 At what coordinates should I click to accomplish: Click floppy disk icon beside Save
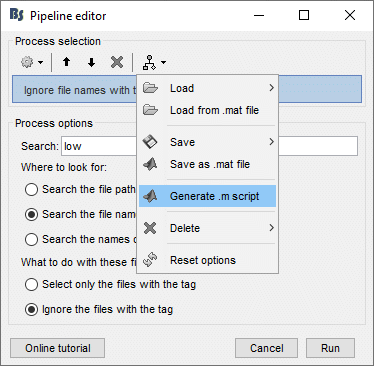pos(150,142)
